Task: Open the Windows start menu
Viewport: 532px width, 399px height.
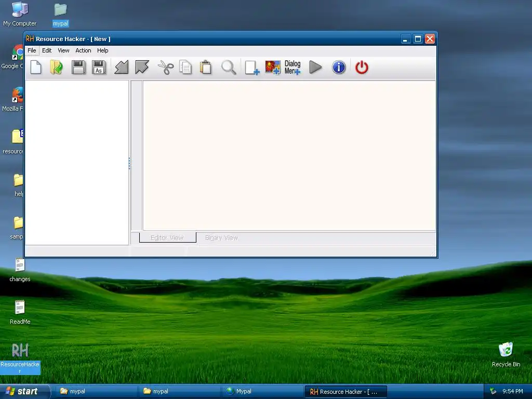Action: tap(24, 391)
